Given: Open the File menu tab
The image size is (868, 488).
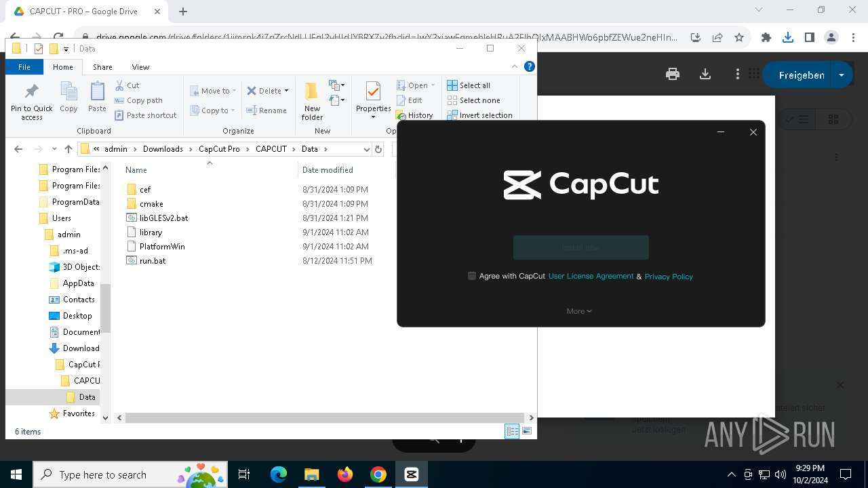Looking at the screenshot, I should (x=24, y=66).
